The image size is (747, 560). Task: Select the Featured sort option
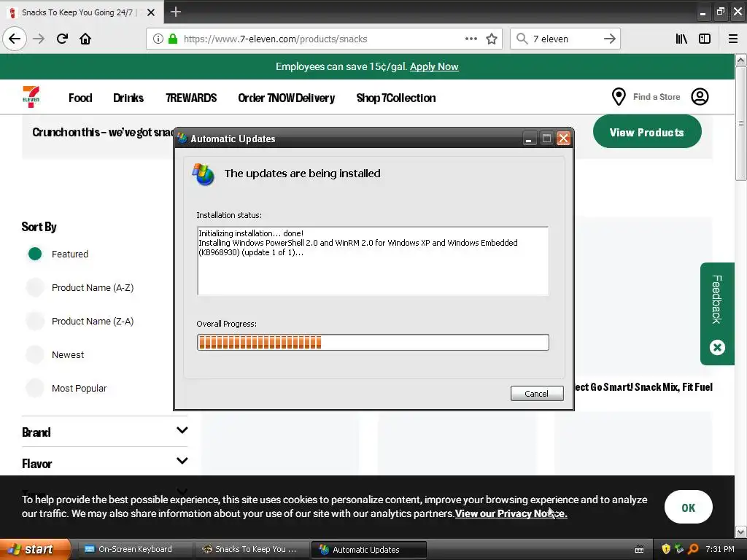coord(35,254)
